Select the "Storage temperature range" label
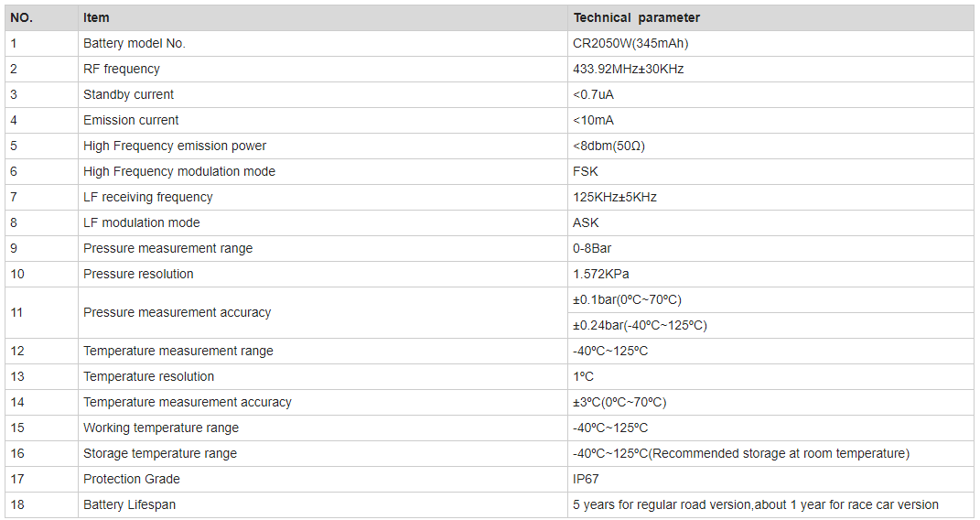Viewport: 980px width, 520px height. tap(160, 453)
